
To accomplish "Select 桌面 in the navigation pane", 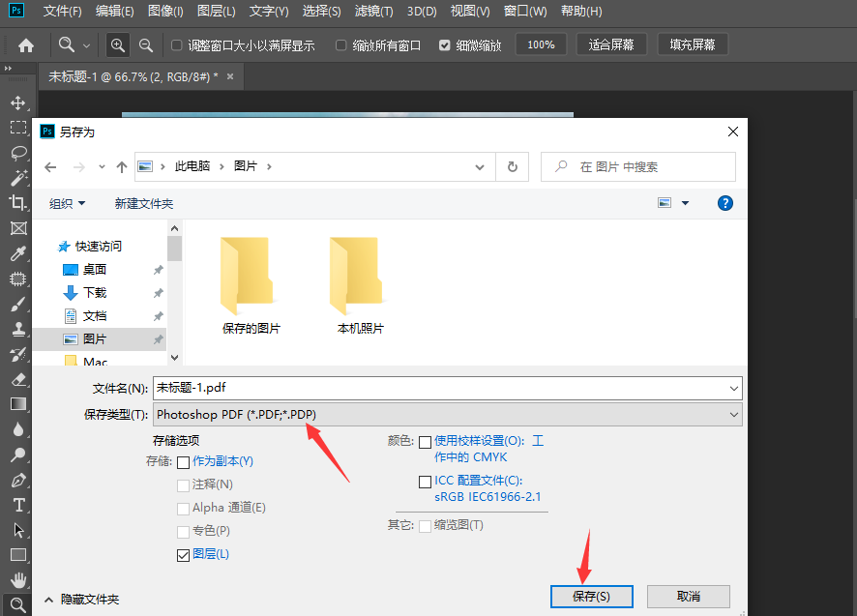I will tap(95, 270).
